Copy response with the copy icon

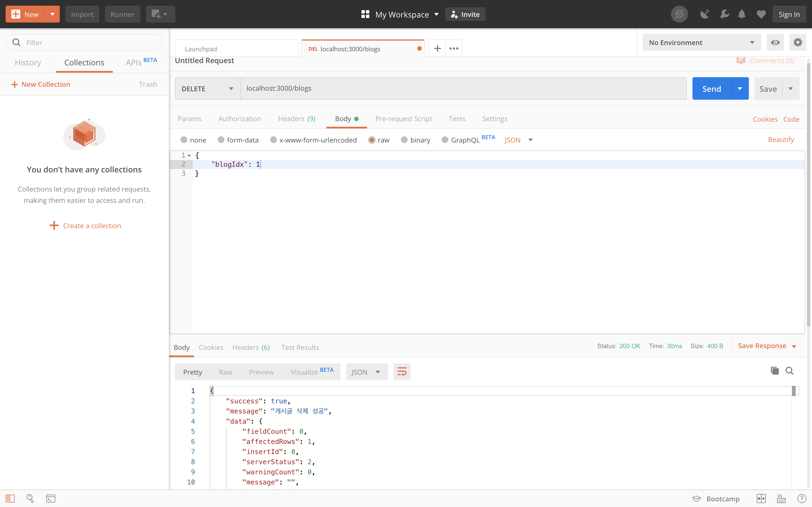pos(775,371)
